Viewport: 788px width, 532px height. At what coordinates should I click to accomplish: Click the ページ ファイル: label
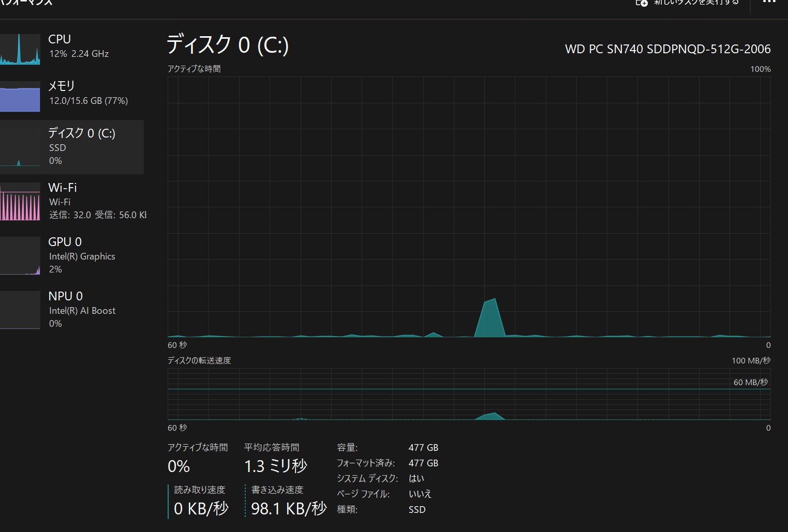[x=363, y=494]
